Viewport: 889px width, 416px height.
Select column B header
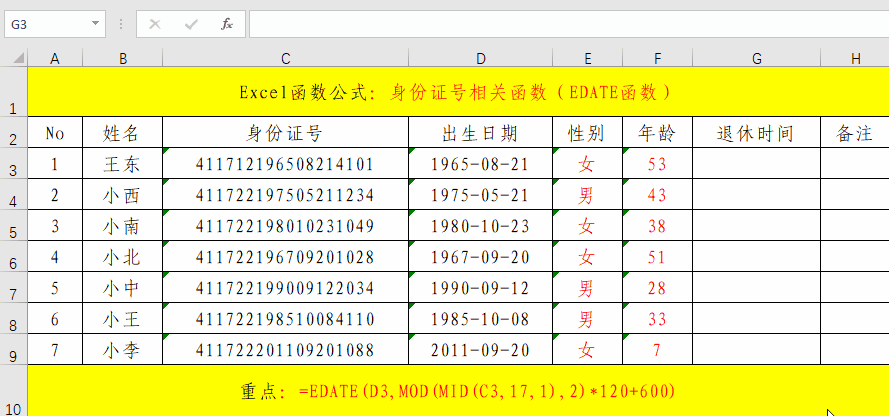coord(122,58)
